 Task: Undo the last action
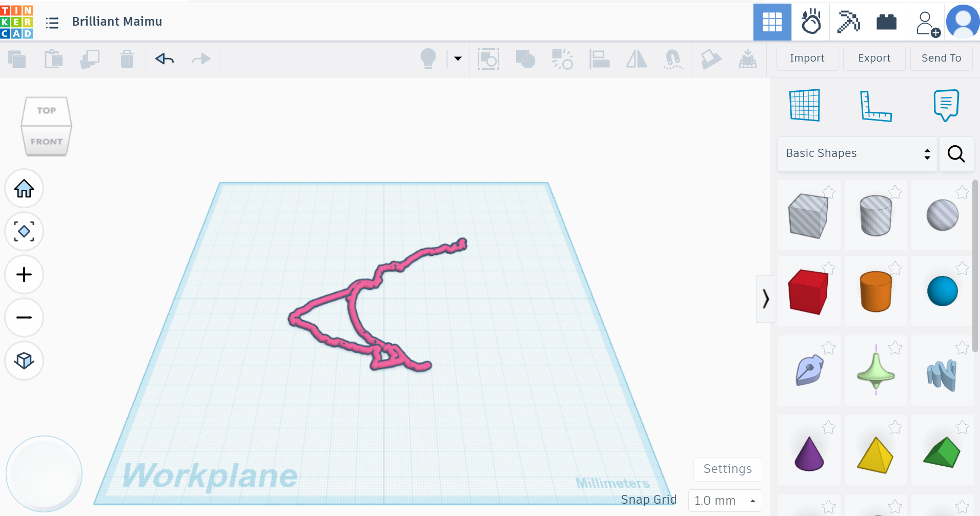coord(165,59)
